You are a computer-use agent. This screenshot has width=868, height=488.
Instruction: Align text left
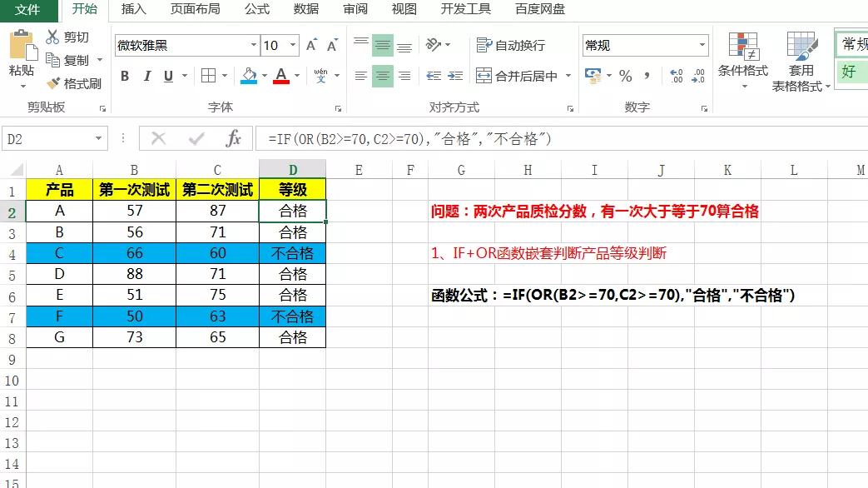[361, 76]
